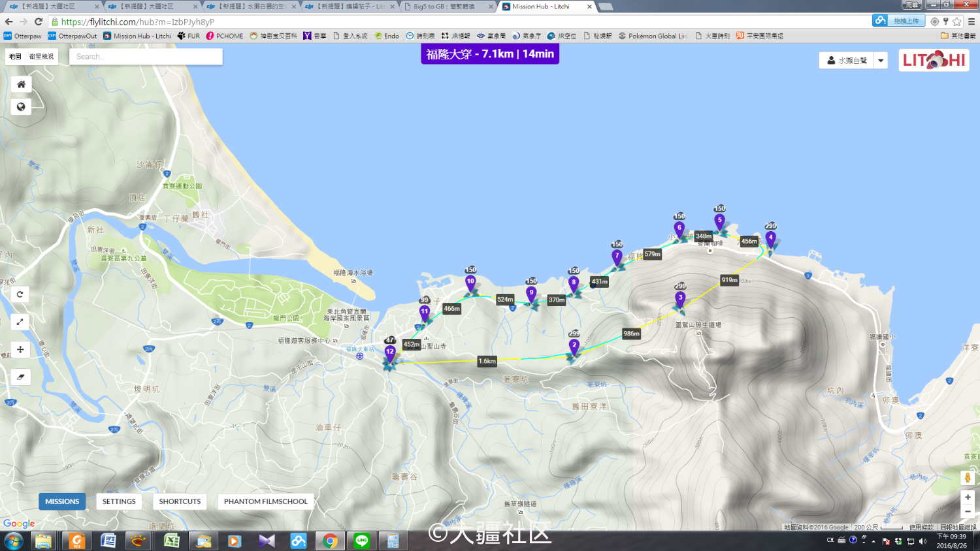Open the MISSIONS menu
The image size is (980, 551).
62,501
